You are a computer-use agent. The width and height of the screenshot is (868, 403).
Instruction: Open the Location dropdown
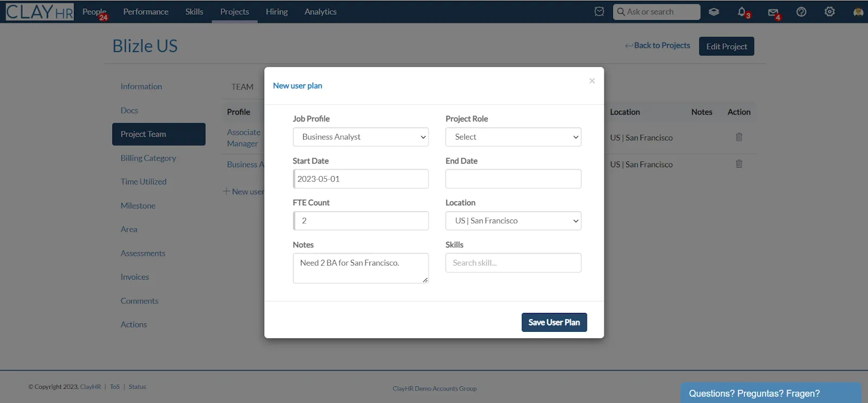click(x=513, y=221)
